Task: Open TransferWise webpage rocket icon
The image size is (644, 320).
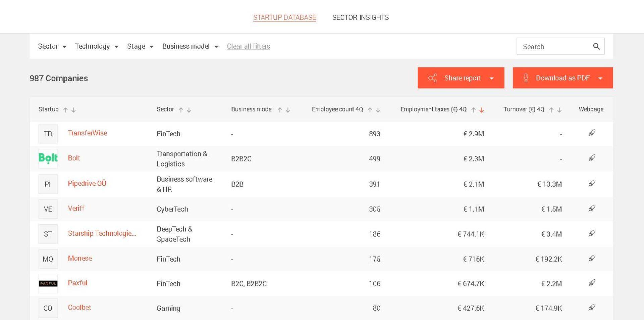Action: [592, 133]
